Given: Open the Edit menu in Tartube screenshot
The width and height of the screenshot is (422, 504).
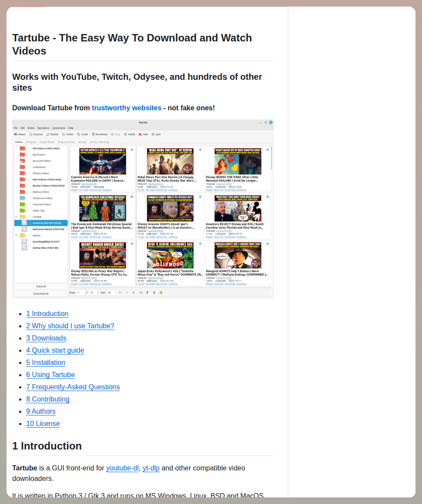Looking at the screenshot, I should pyautogui.click(x=23, y=128).
